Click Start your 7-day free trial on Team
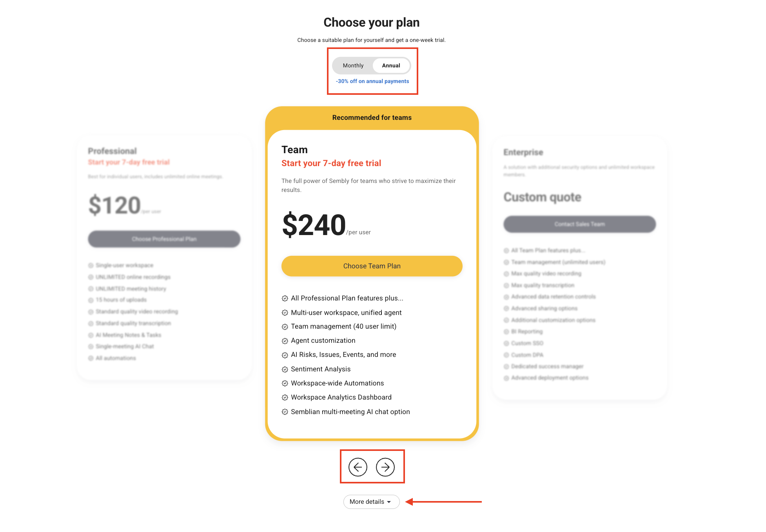 pos(331,163)
